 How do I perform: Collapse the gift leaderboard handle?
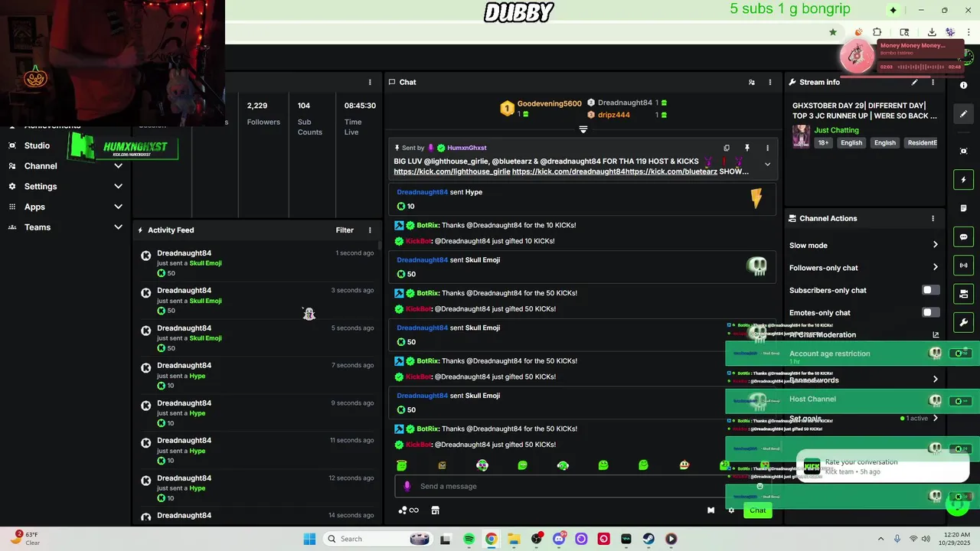[x=583, y=130]
